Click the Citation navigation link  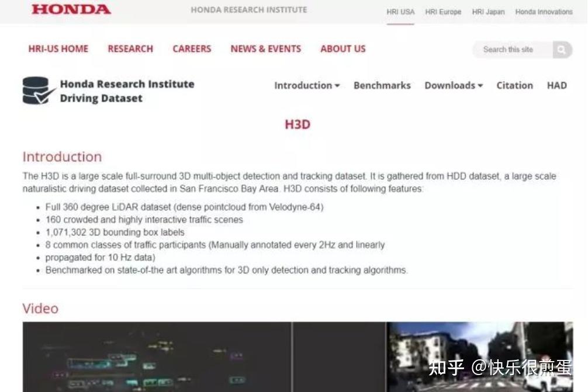pyautogui.click(x=514, y=85)
